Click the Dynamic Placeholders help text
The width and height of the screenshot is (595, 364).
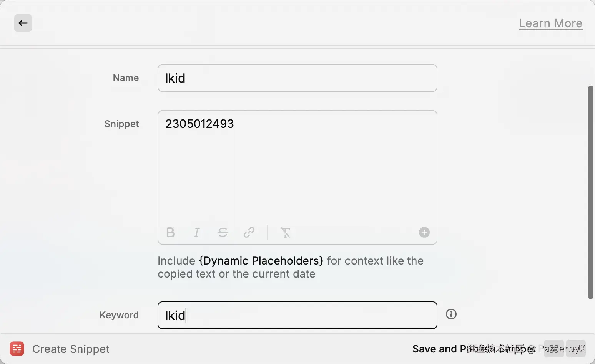[261, 261]
